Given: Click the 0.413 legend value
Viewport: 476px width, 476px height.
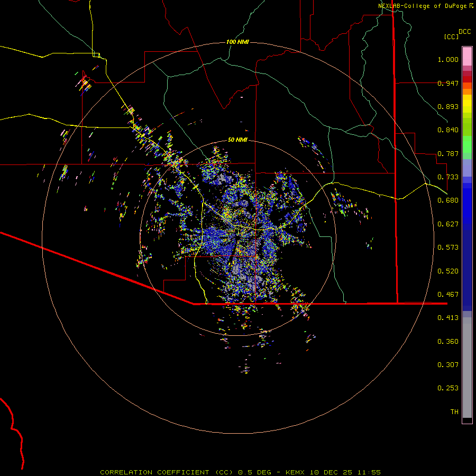Looking at the screenshot, I should coord(448,318).
